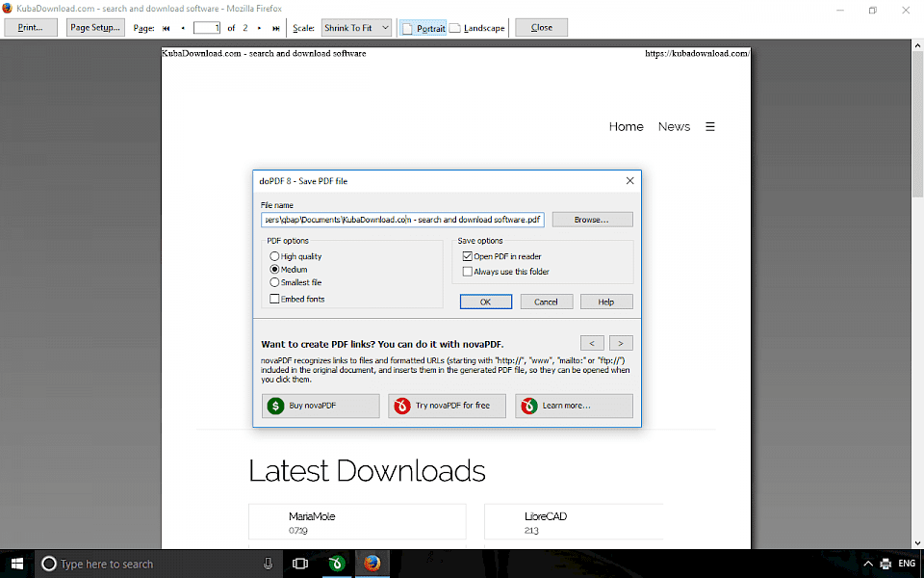
Task: Click Buy novaPDF button
Action: (x=321, y=406)
